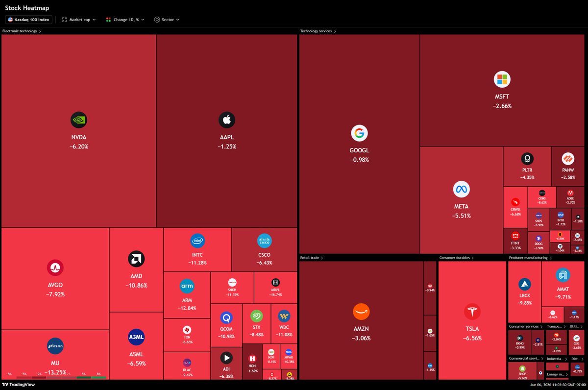
Task: Click the -0.78% Distribution tile
Action: click(579, 369)
